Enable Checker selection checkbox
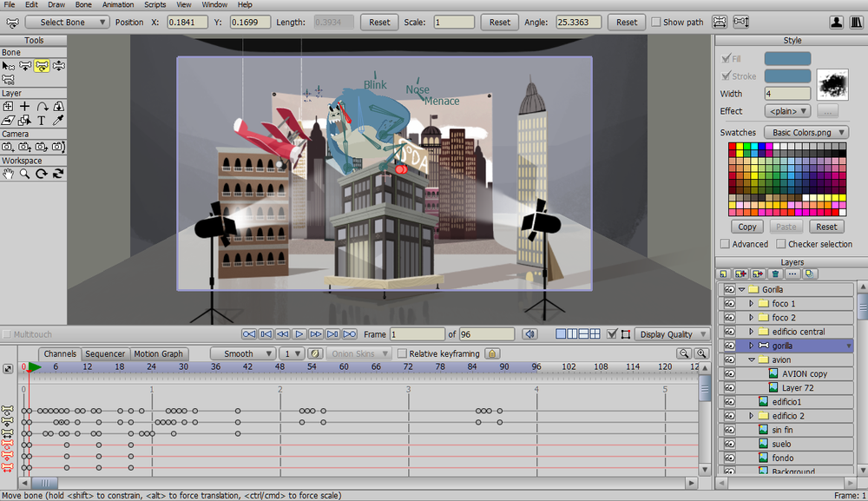Image resolution: width=868 pixels, height=501 pixels. 781,244
